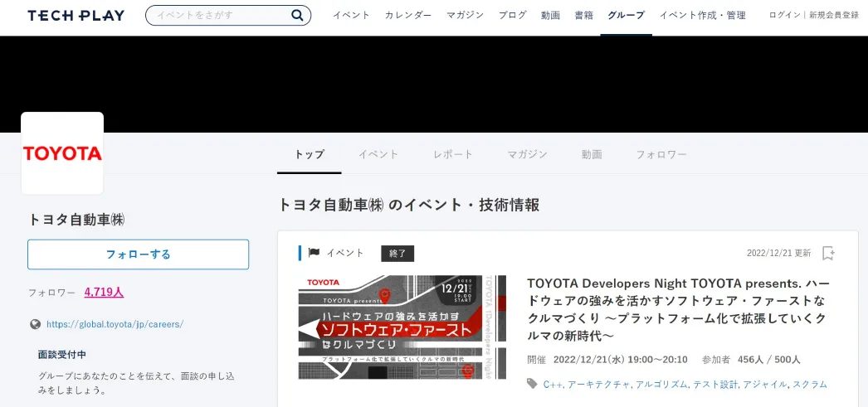Click the TECH PLAY logo
The height and width of the screenshot is (407, 868).
click(x=76, y=16)
